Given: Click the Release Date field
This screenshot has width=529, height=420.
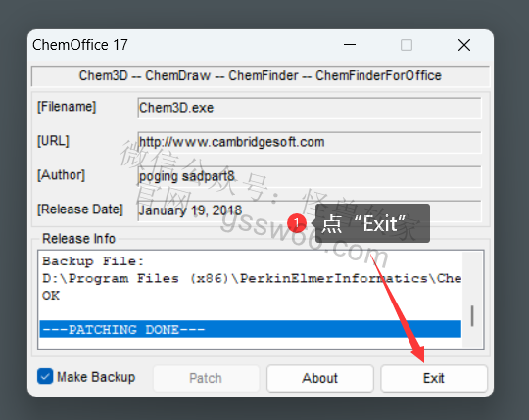Looking at the screenshot, I should [x=310, y=210].
